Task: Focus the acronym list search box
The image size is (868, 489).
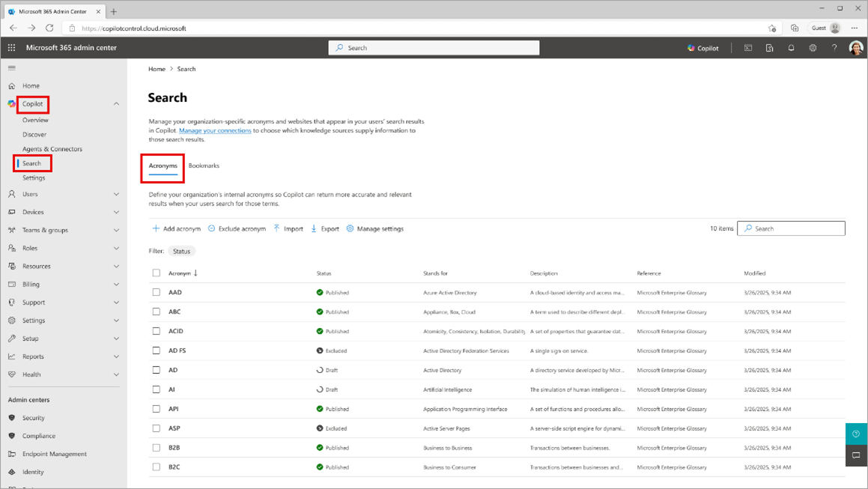Action: [x=791, y=228]
